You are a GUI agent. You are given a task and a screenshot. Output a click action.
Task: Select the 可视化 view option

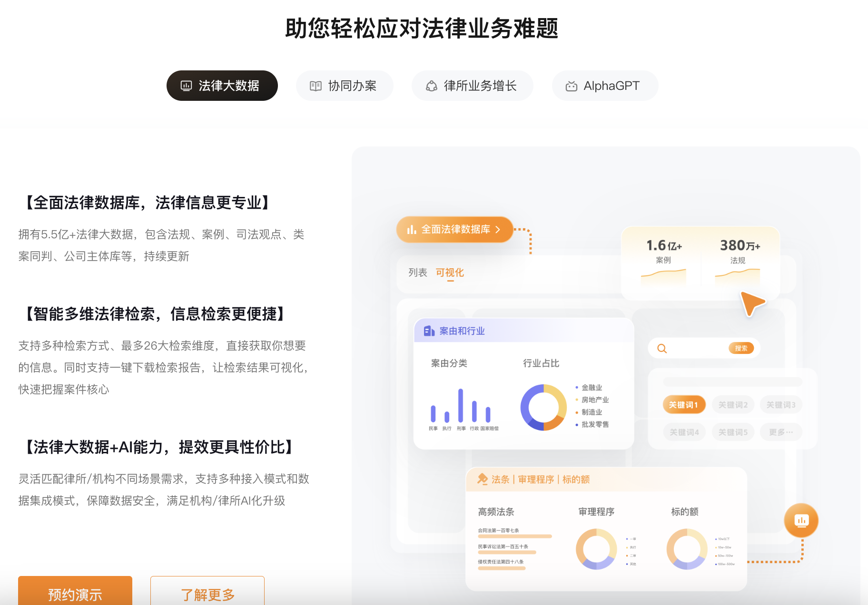tap(450, 273)
